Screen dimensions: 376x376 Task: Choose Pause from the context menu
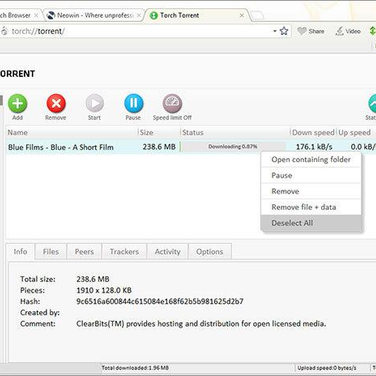(311, 175)
